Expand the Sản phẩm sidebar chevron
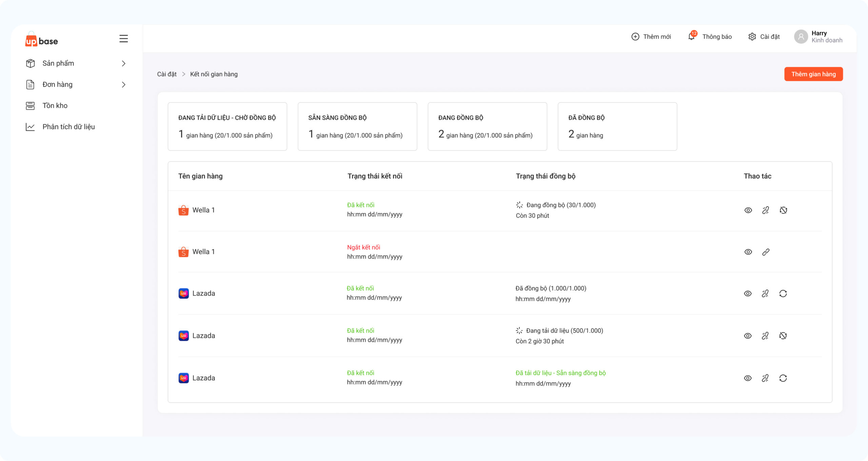 click(123, 63)
